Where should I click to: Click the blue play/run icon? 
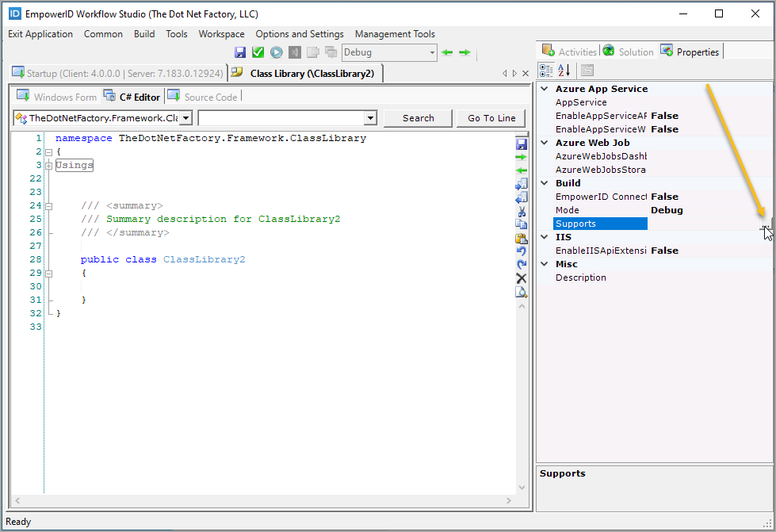pos(276,52)
